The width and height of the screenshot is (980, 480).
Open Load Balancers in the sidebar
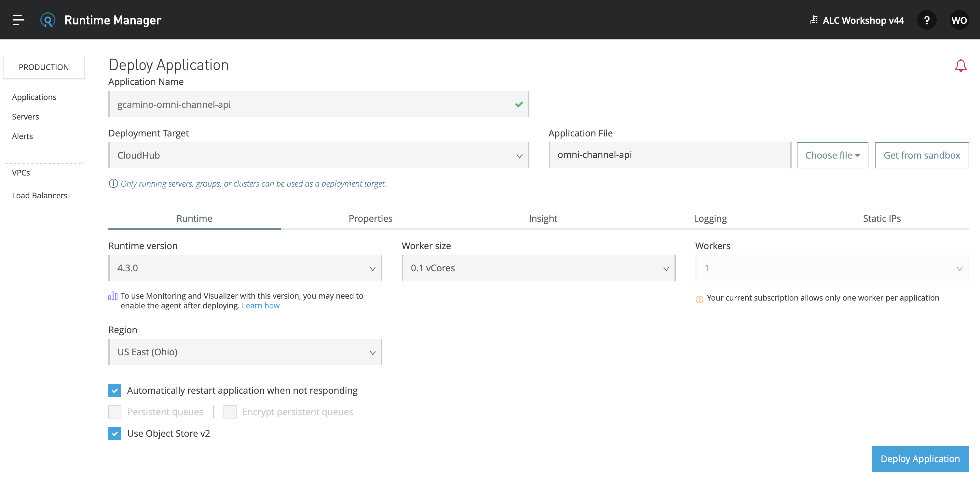(40, 195)
